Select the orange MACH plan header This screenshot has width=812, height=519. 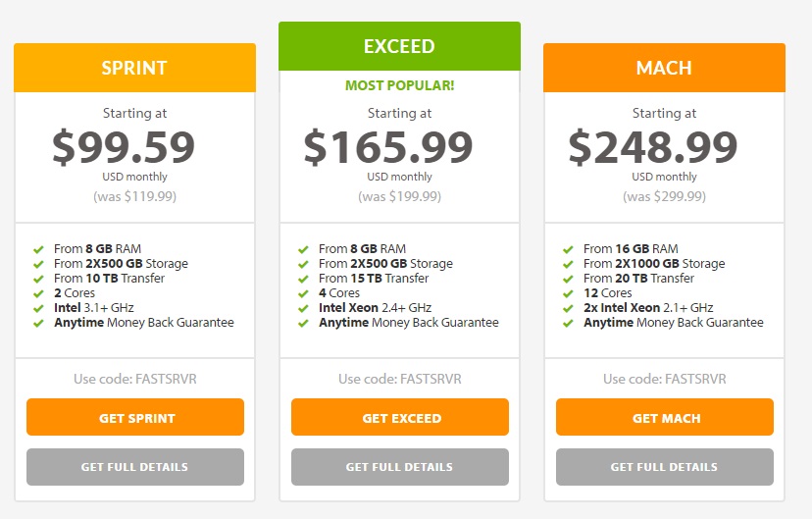click(665, 68)
